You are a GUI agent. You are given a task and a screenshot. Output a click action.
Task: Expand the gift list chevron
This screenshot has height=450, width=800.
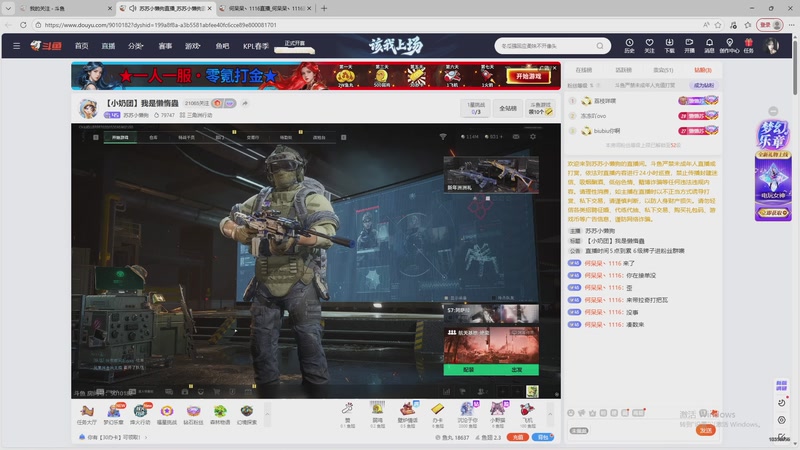[550, 414]
